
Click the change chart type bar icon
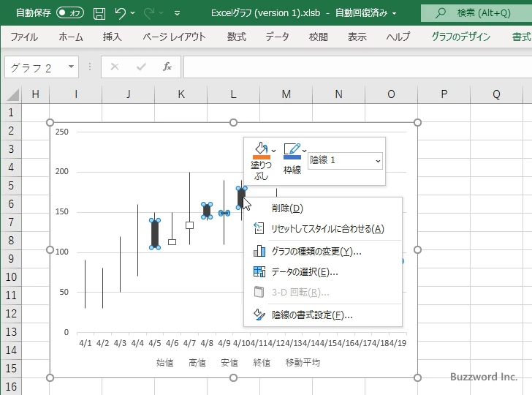coord(259,251)
